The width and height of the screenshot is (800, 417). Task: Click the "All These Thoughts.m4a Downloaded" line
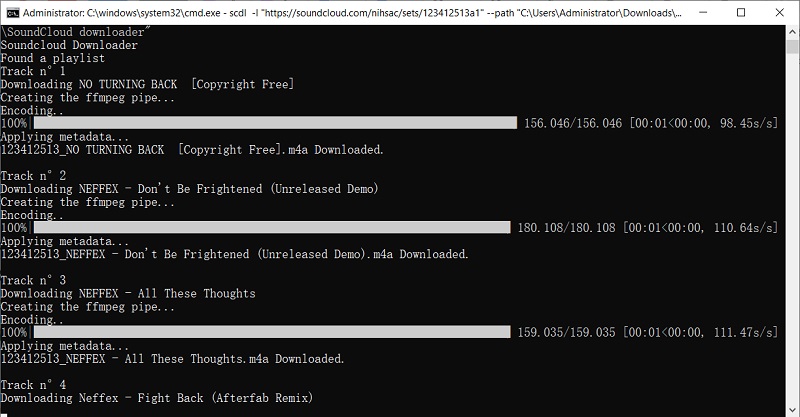[x=172, y=358]
